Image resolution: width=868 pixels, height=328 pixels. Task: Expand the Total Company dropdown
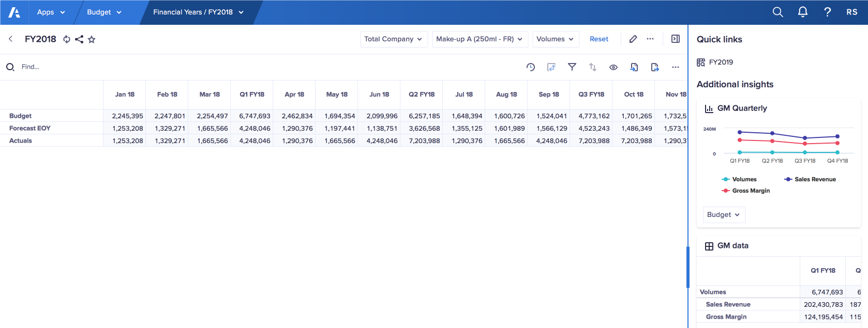[393, 39]
